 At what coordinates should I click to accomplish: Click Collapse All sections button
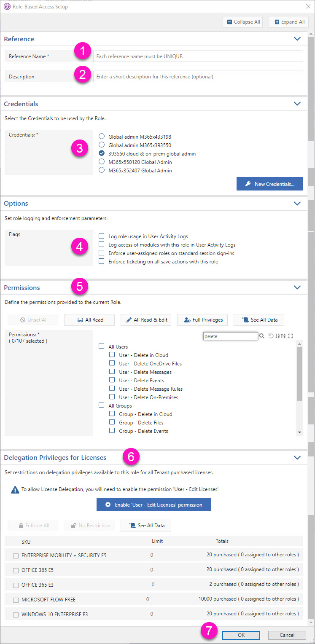tap(243, 22)
